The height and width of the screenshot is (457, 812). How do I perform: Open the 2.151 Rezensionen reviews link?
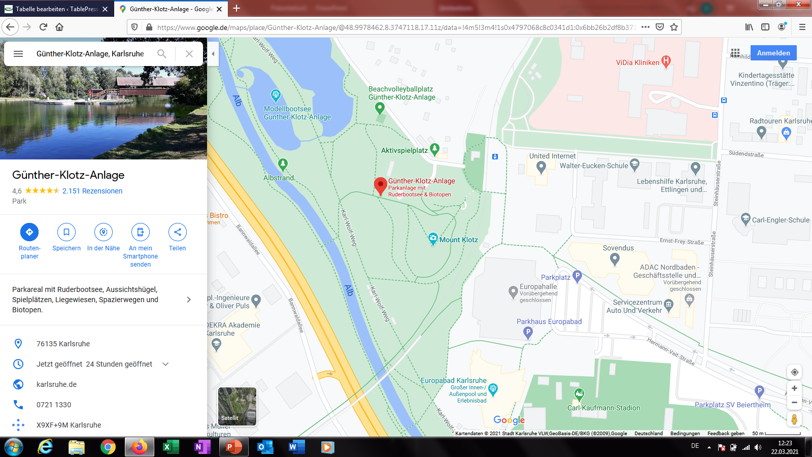coord(92,191)
